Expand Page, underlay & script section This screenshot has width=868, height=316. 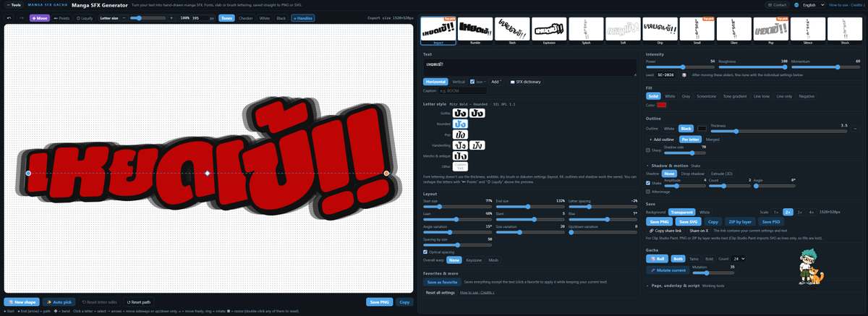[674, 286]
